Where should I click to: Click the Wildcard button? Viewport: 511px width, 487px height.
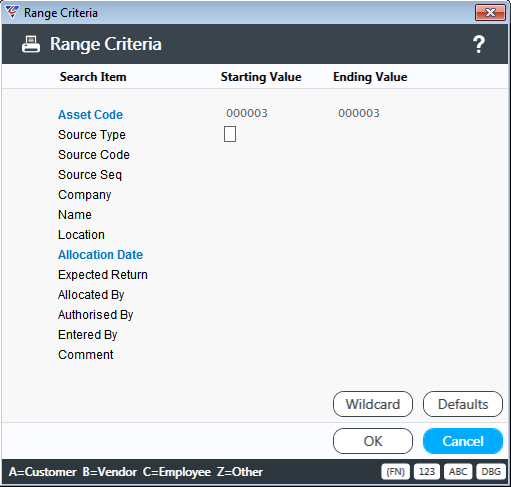pos(373,404)
